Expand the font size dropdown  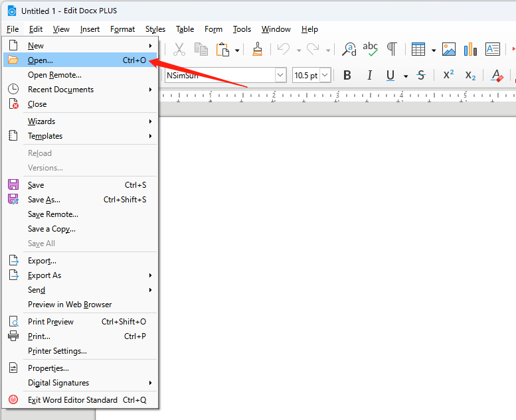[x=325, y=76]
